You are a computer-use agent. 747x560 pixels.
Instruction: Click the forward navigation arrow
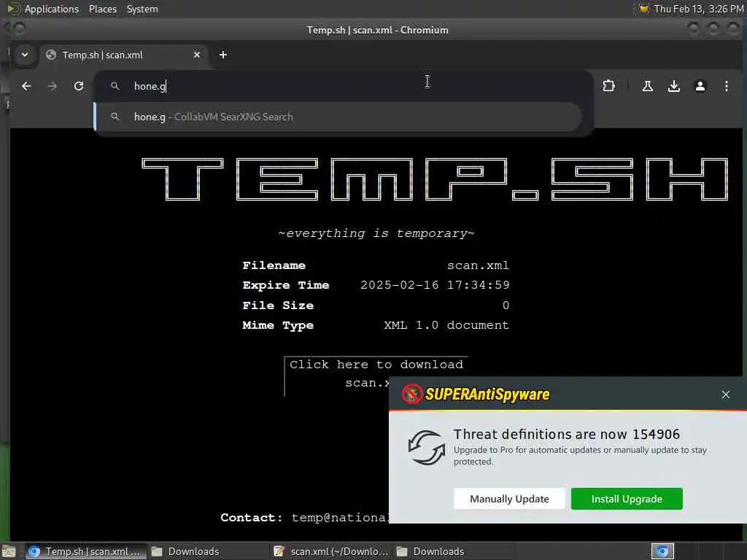(53, 86)
